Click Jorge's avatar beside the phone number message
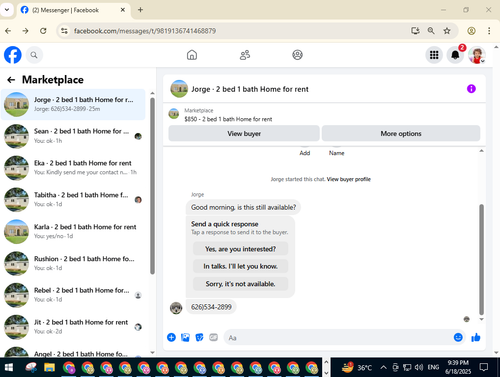500x377 pixels. pyautogui.click(x=176, y=308)
